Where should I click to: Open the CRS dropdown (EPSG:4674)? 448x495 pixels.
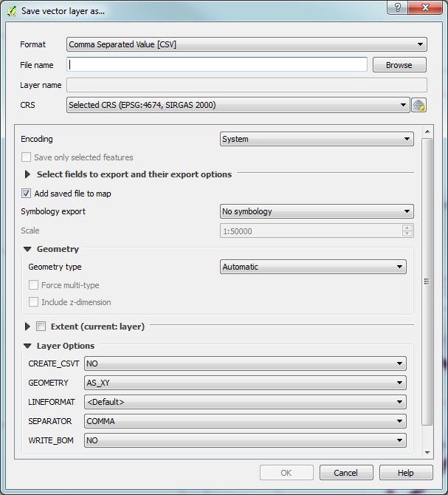point(238,105)
